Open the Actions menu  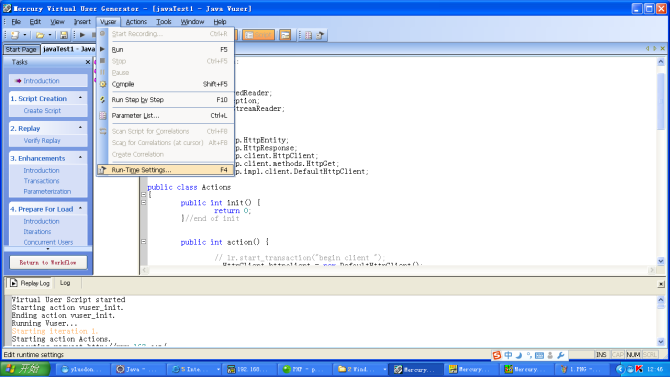(136, 21)
